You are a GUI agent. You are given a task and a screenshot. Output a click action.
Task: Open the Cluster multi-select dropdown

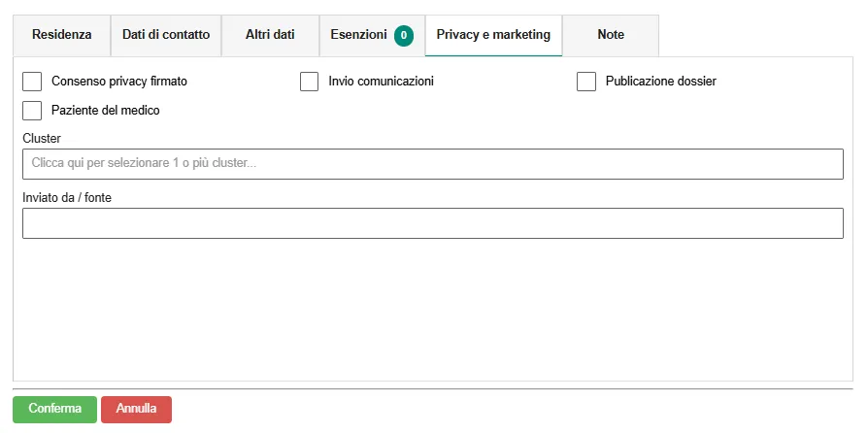click(x=432, y=164)
